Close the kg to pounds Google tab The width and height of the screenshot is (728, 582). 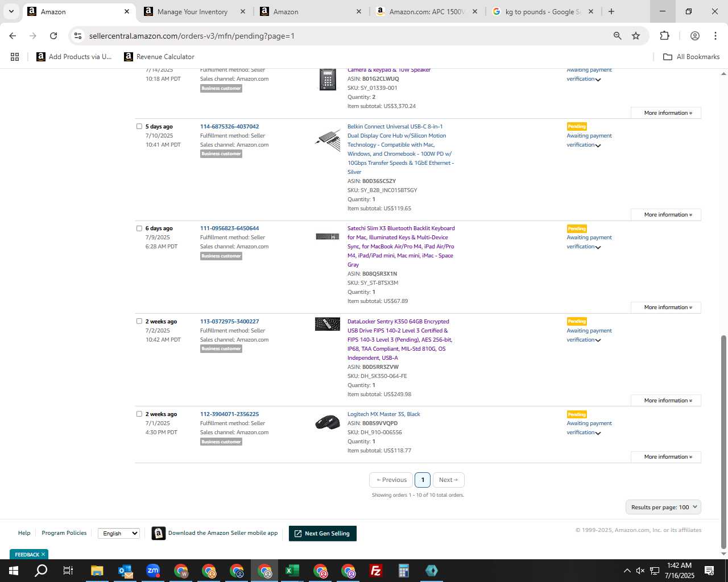[x=590, y=11]
